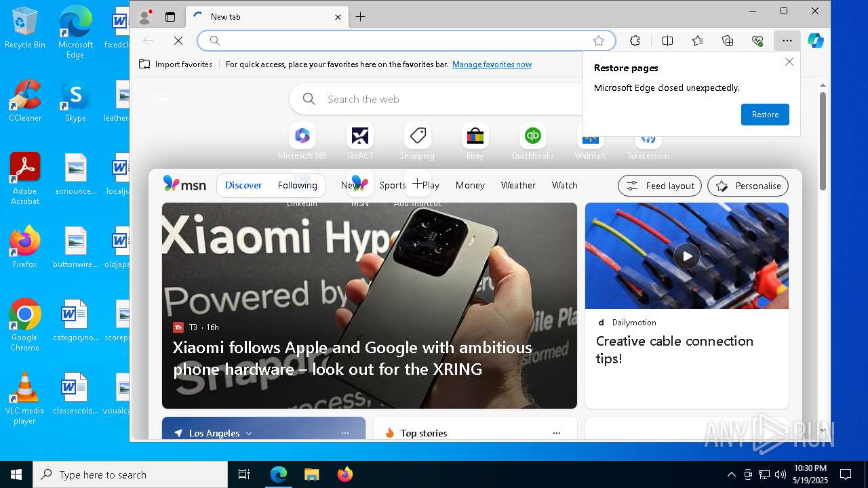Play the Dailymotion cable video

[x=687, y=256]
